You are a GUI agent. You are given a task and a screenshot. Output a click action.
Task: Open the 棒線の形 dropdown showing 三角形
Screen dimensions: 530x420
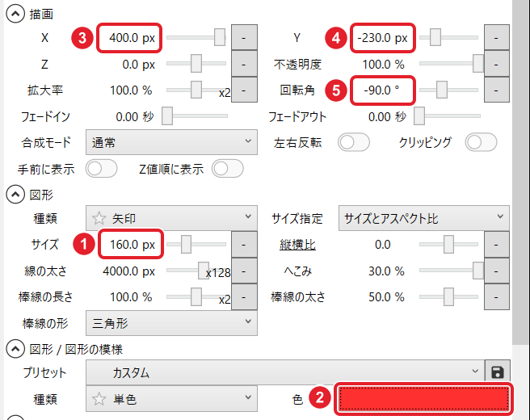click(171, 323)
